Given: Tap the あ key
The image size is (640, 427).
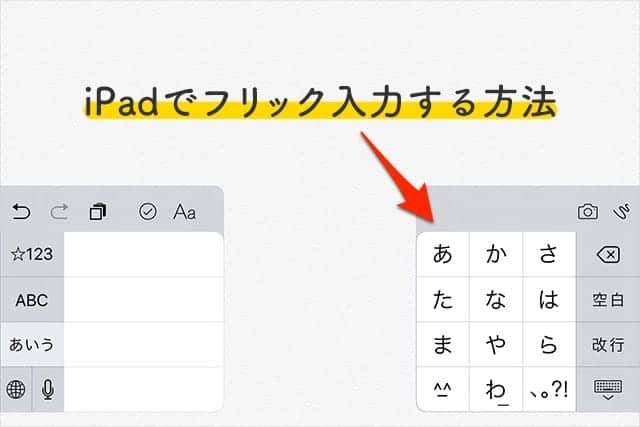Looking at the screenshot, I should click(443, 254).
